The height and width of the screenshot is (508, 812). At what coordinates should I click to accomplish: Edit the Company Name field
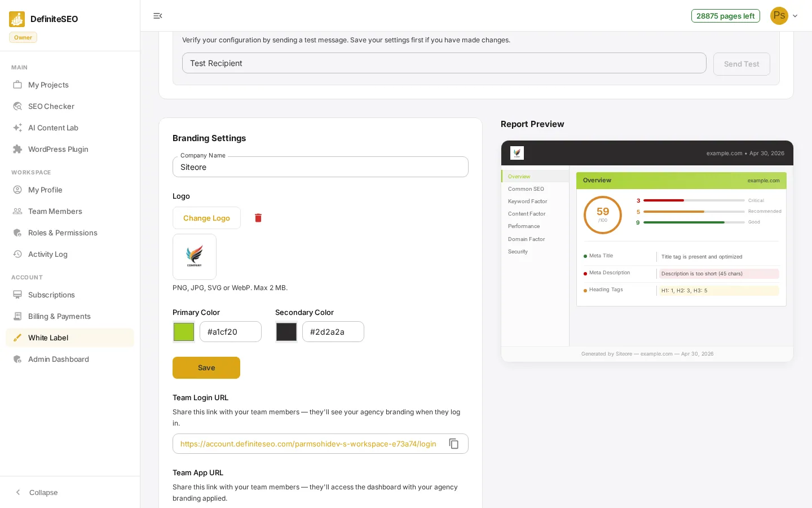tap(320, 167)
